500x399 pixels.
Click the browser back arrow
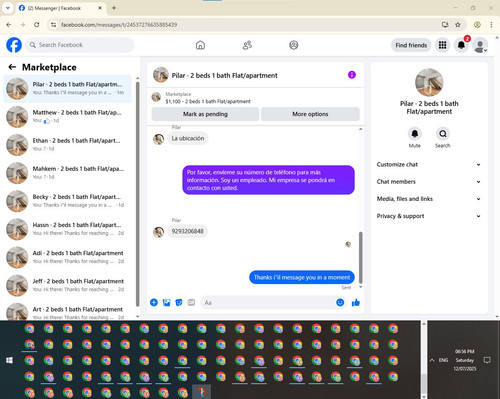coord(9,25)
